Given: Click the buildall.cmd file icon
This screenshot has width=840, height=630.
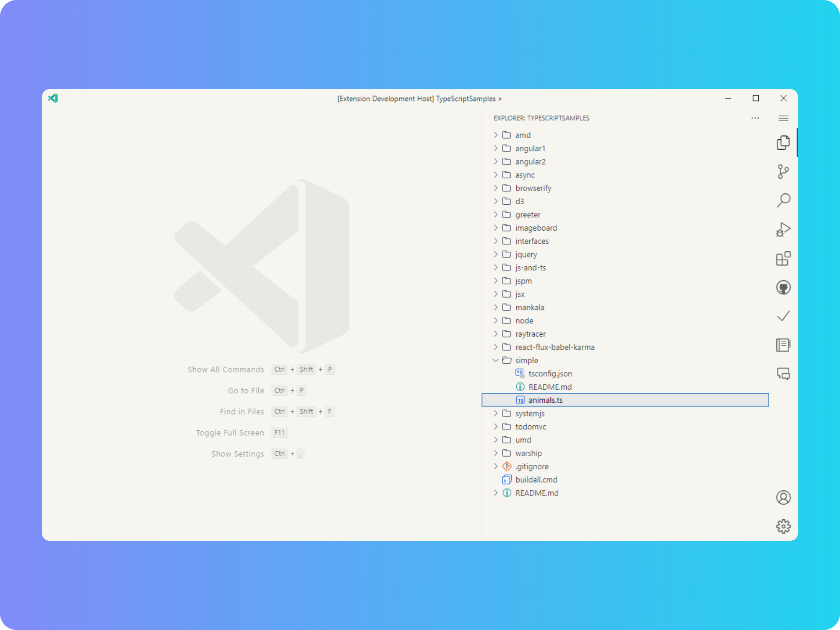Looking at the screenshot, I should click(507, 480).
